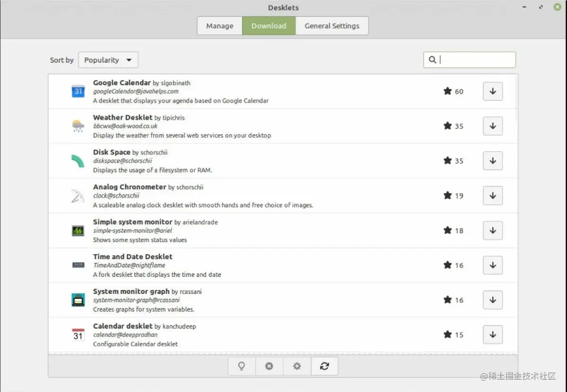This screenshot has width=567, height=392.
Task: Click 'Configurable Calendar desklet' description
Action: coord(135,344)
